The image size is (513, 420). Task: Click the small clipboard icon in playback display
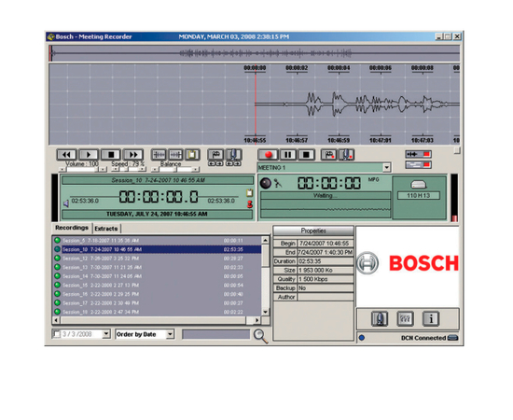[250, 192]
